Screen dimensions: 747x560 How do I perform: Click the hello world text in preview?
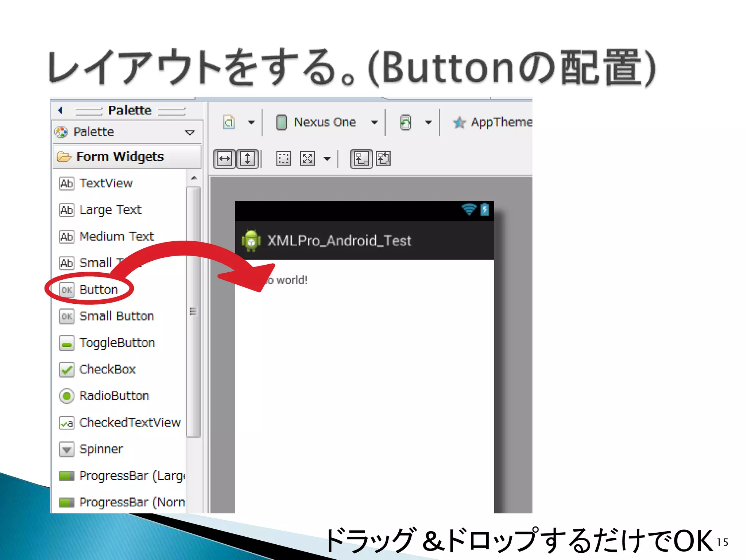click(x=287, y=280)
